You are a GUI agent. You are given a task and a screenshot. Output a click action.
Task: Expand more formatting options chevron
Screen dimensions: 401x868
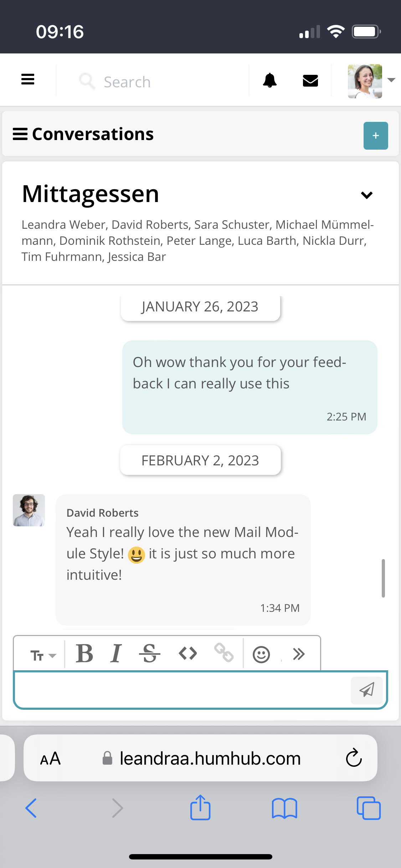[299, 653]
